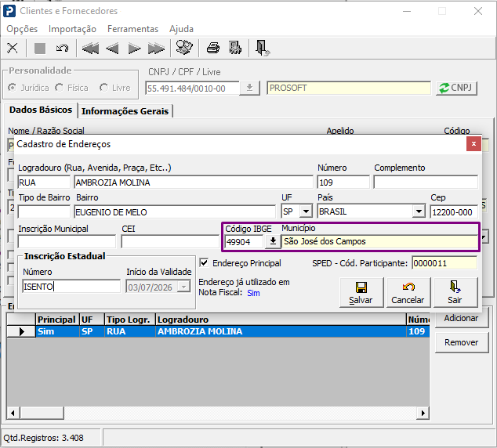Jump to the last record using the double-right arrow
The height and width of the screenshot is (448, 497).
[156, 49]
